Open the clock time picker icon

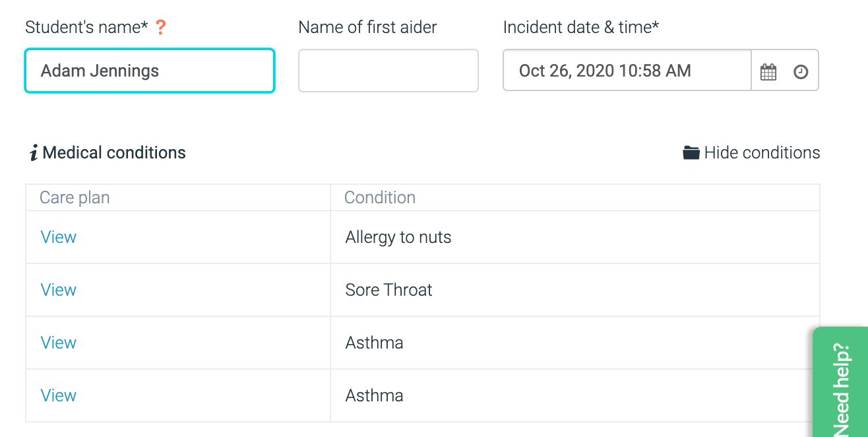(x=801, y=70)
